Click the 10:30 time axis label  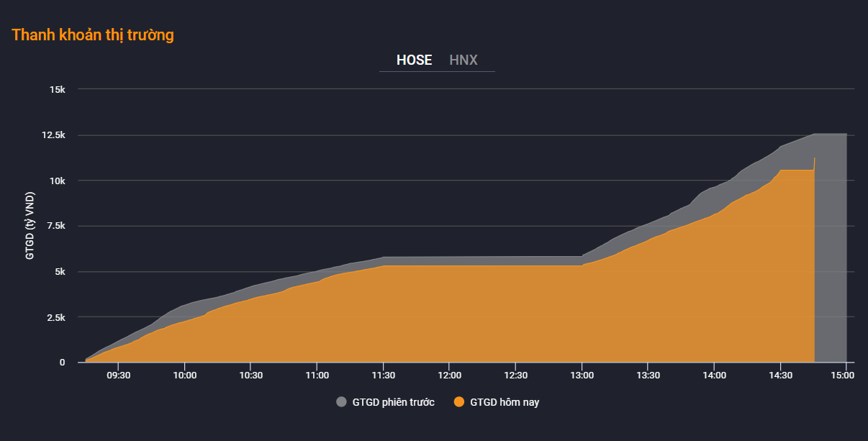tap(251, 376)
